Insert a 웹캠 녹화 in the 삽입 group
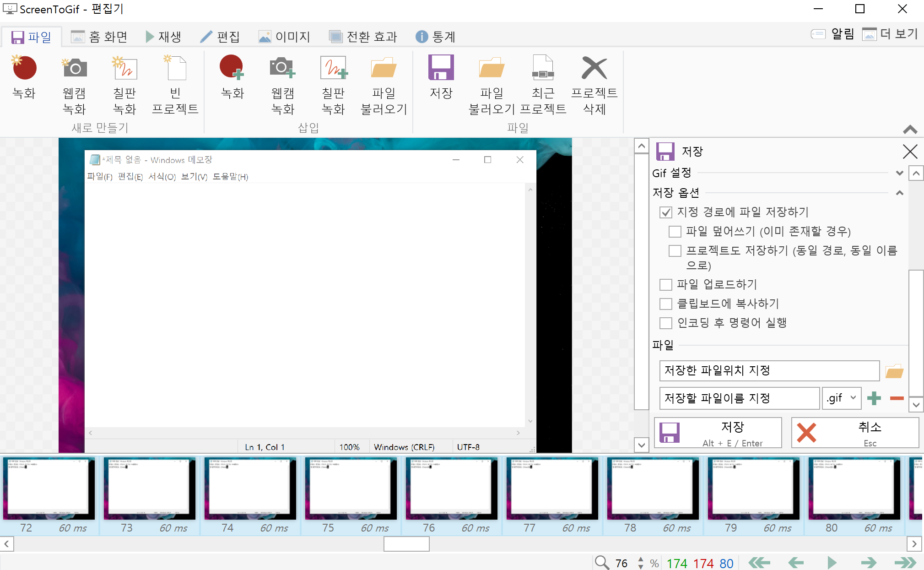 click(x=282, y=69)
